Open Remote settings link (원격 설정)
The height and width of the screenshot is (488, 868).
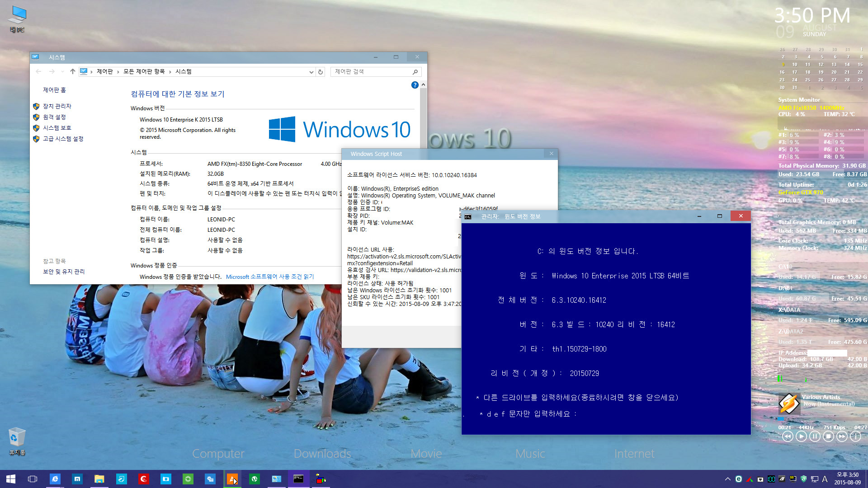(x=54, y=117)
